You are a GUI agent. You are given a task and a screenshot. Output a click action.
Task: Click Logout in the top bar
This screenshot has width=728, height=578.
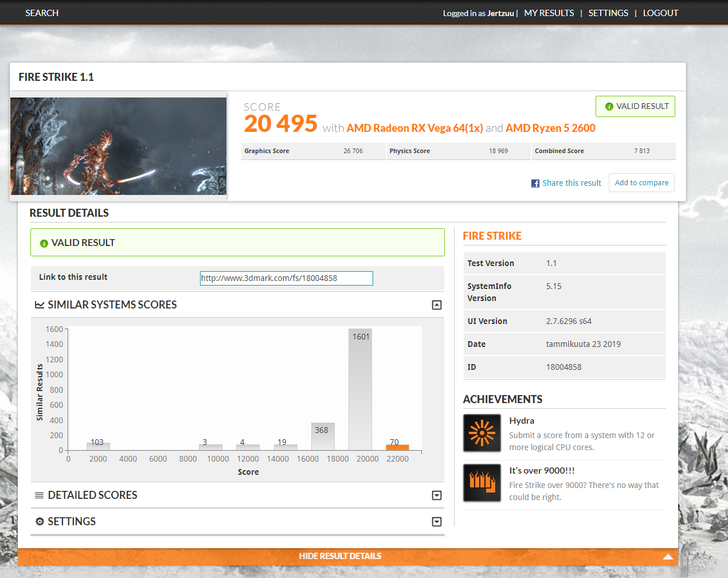click(x=660, y=13)
